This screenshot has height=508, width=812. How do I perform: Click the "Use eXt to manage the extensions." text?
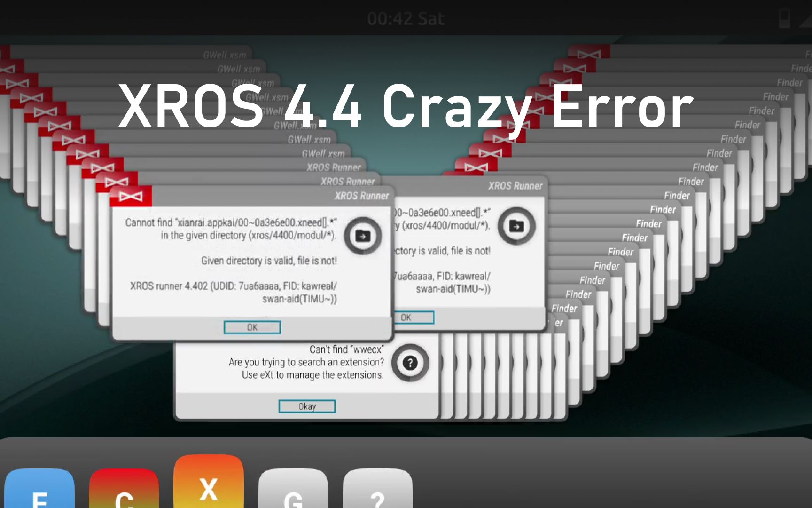312,375
